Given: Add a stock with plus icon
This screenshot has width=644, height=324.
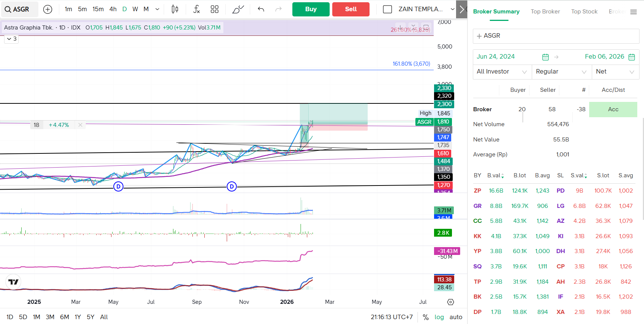Looking at the screenshot, I should (479, 36).
